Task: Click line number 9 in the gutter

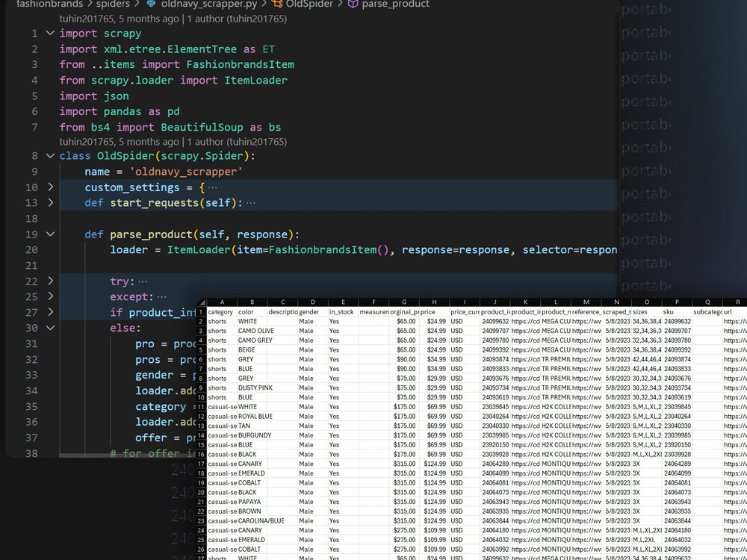Action: pyautogui.click(x=34, y=172)
